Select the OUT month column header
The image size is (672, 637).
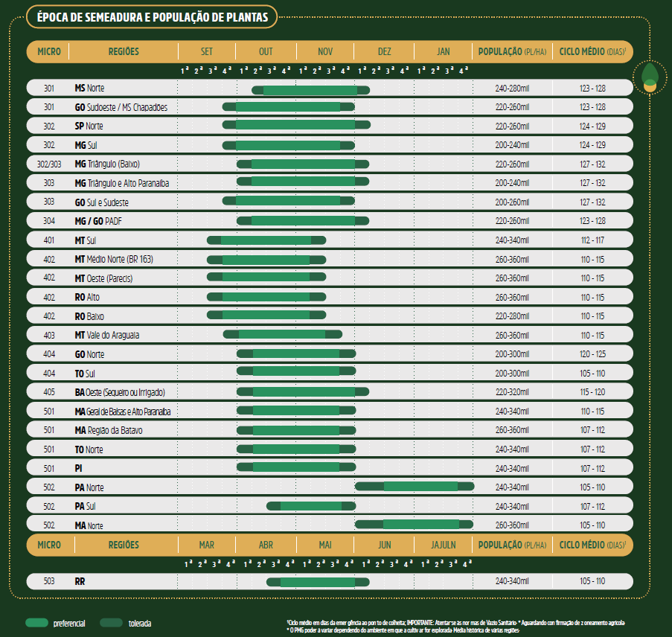(266, 51)
